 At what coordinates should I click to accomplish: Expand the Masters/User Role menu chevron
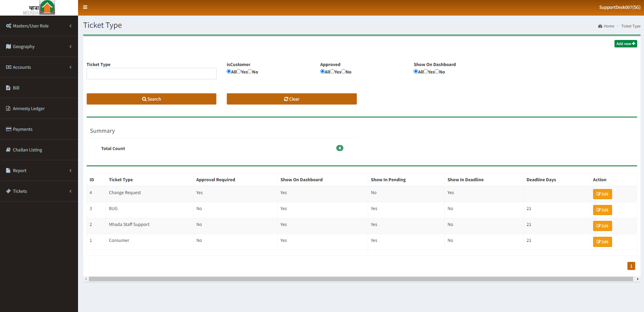(71, 26)
